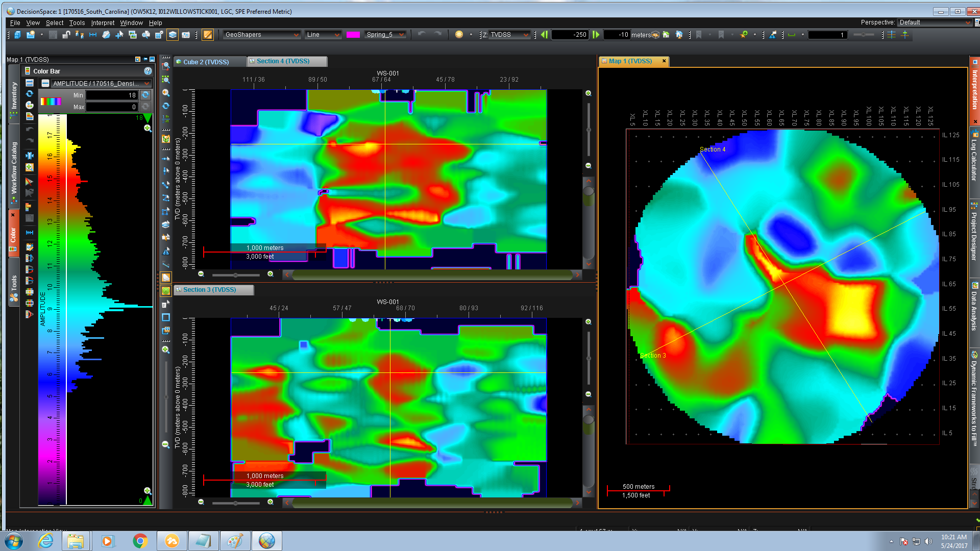Click the home view icon in toolbar
980x551 pixels.
(666, 35)
